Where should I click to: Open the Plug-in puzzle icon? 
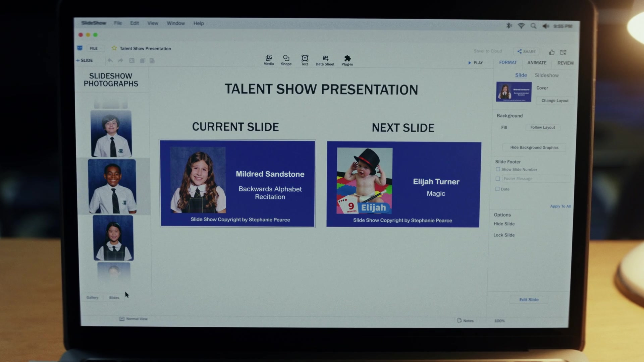(347, 61)
